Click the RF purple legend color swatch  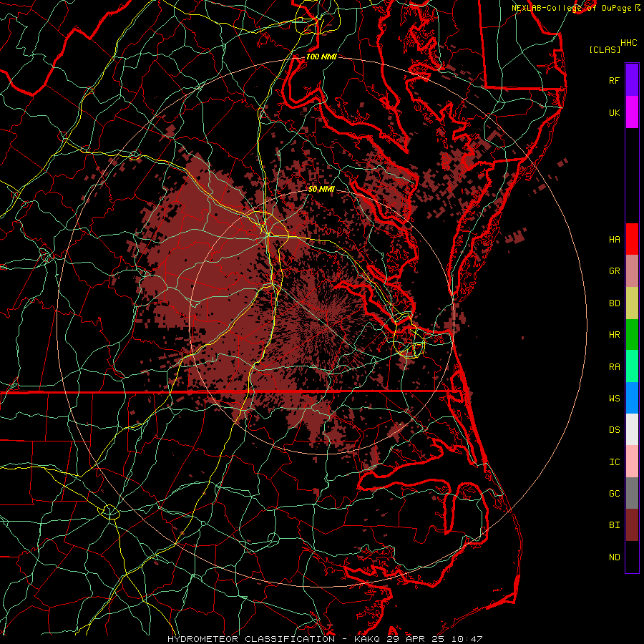point(632,80)
